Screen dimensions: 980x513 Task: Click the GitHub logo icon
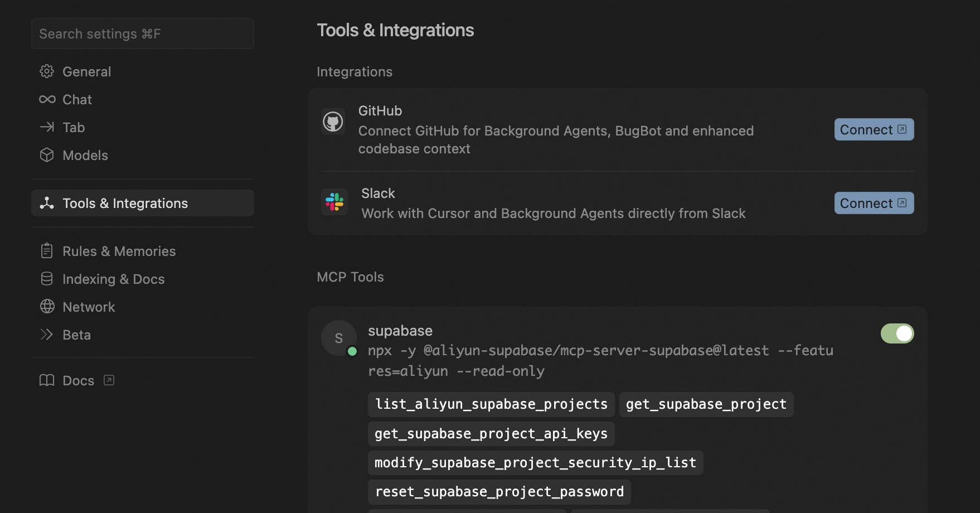pyautogui.click(x=333, y=122)
